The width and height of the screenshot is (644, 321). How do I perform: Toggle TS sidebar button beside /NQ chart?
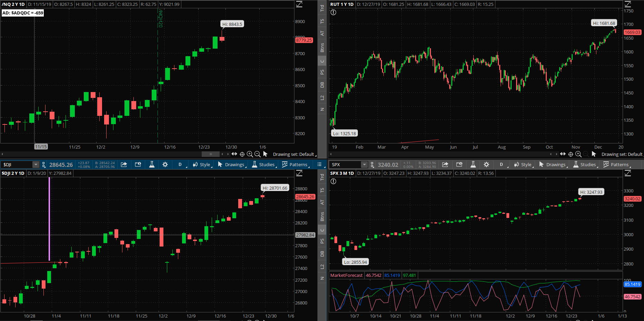pyautogui.click(x=322, y=21)
